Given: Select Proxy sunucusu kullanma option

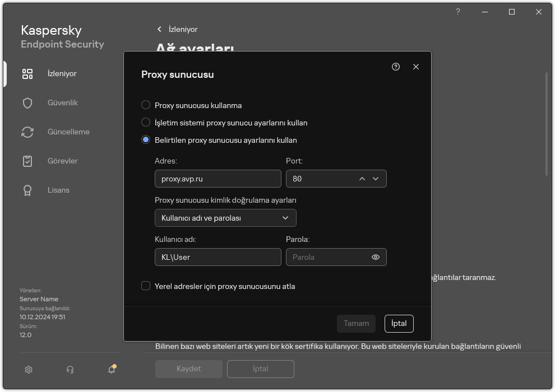Looking at the screenshot, I should point(146,105).
